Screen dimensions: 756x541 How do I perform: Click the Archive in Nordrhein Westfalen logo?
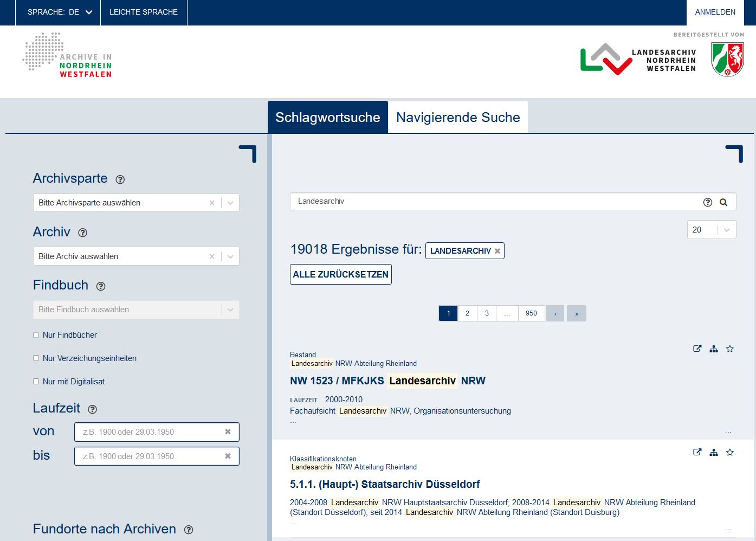(67, 55)
